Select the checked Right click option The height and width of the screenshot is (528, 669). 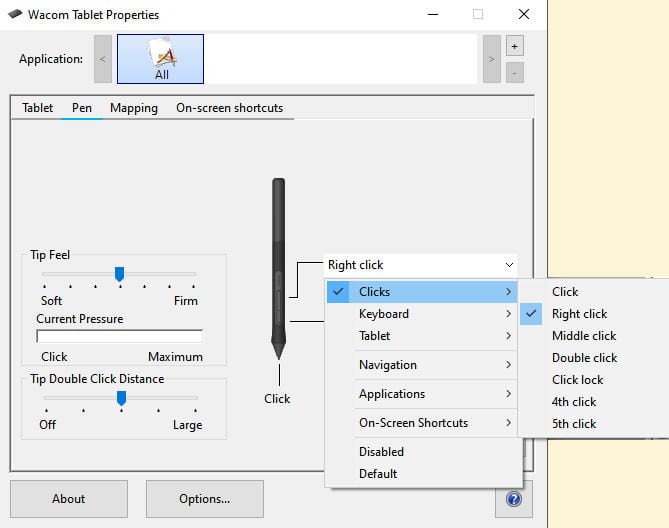(594, 314)
